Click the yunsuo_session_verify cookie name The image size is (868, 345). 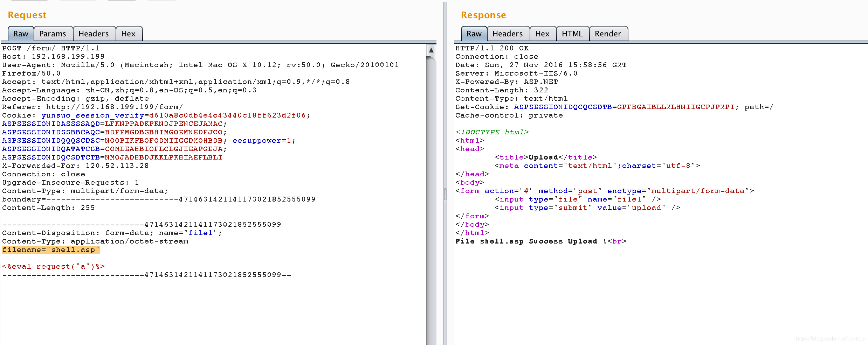(92, 115)
